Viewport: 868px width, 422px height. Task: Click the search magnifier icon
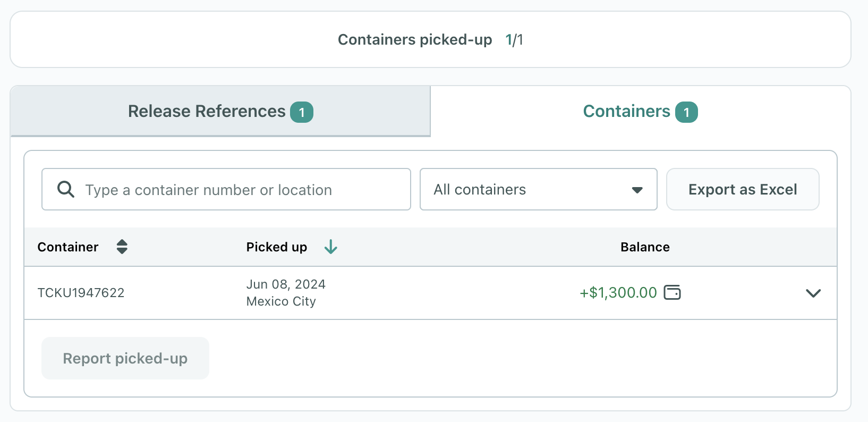(x=66, y=189)
